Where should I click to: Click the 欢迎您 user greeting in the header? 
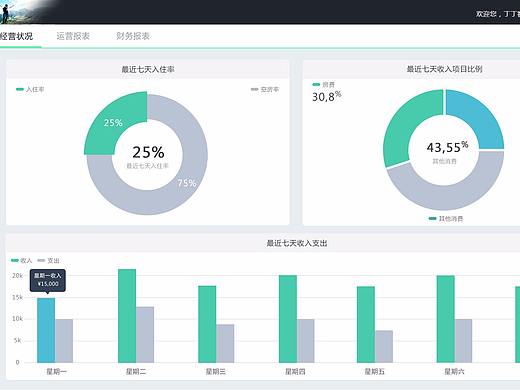point(498,14)
